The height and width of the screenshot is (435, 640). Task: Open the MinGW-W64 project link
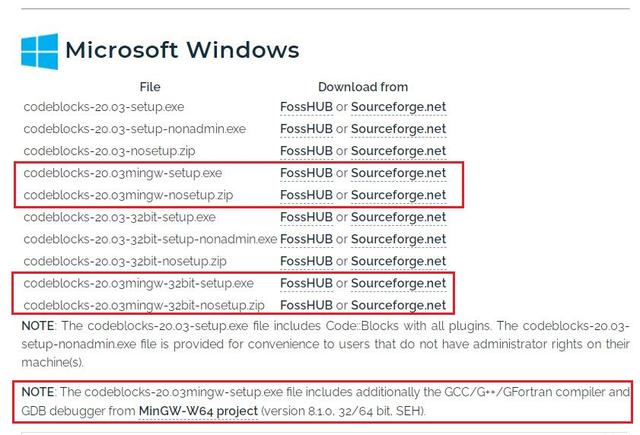coord(198,411)
